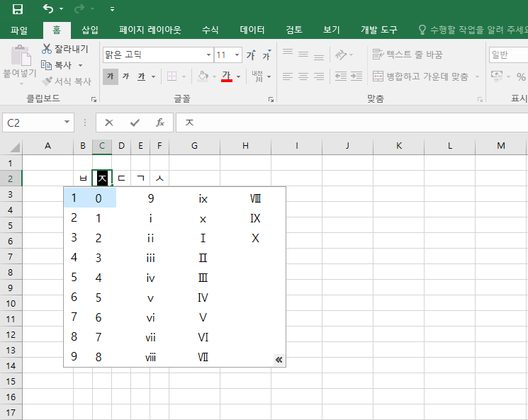Click the 붙여넣기 paste icon
The image size is (528, 420).
click(x=21, y=55)
